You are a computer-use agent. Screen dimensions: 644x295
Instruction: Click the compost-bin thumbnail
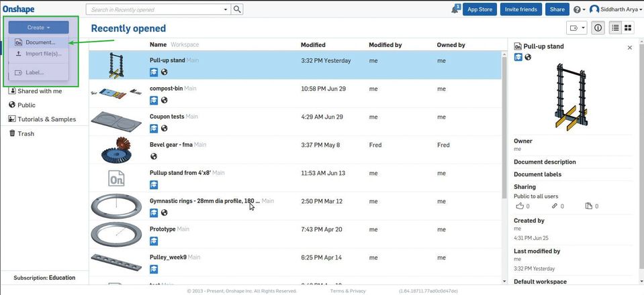click(x=116, y=93)
